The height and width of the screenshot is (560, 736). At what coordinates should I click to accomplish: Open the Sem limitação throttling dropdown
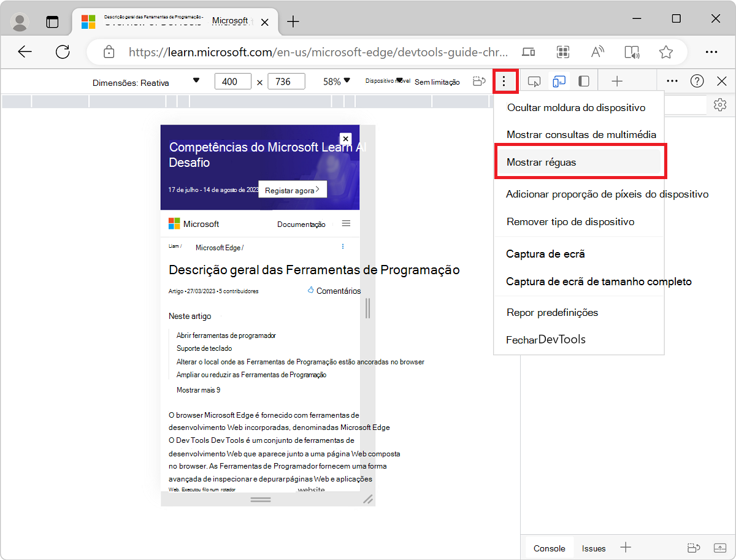coord(437,81)
